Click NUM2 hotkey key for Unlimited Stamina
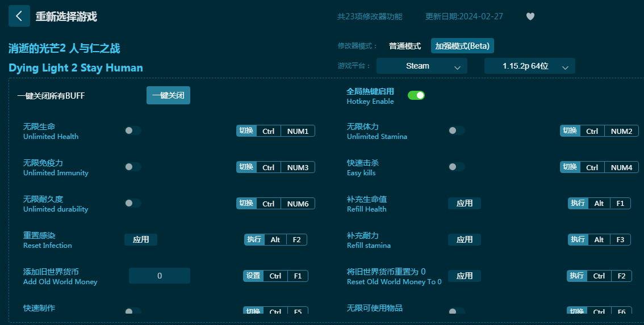The image size is (644, 325). pyautogui.click(x=621, y=132)
